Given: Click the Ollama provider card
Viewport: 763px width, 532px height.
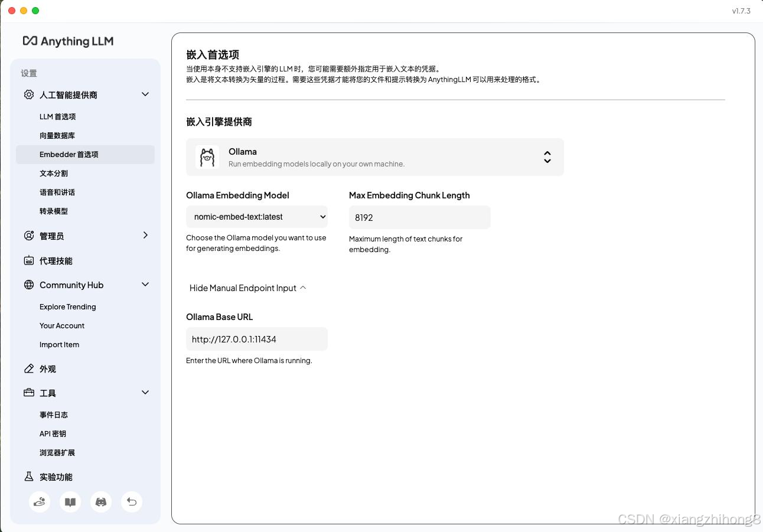Looking at the screenshot, I should point(375,157).
